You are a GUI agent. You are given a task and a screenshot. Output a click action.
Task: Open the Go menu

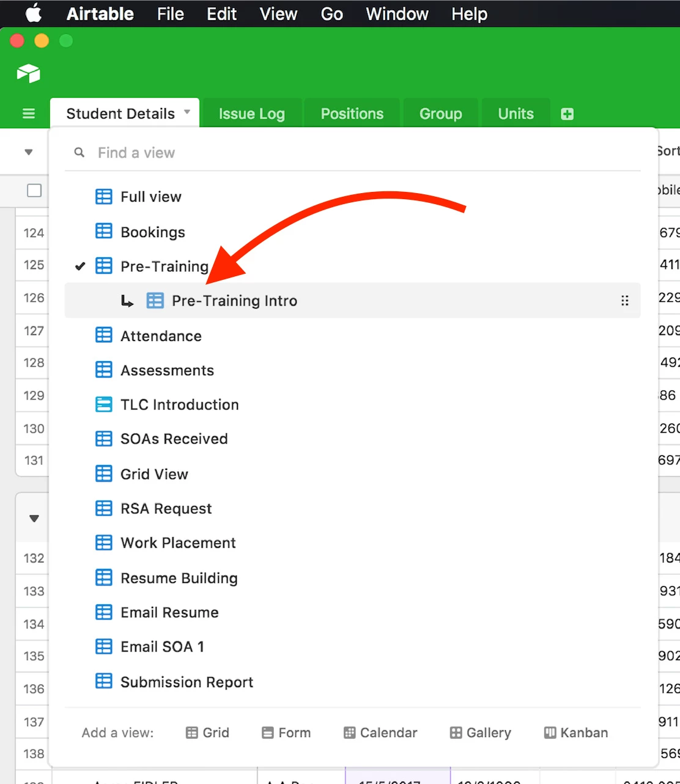pos(331,13)
